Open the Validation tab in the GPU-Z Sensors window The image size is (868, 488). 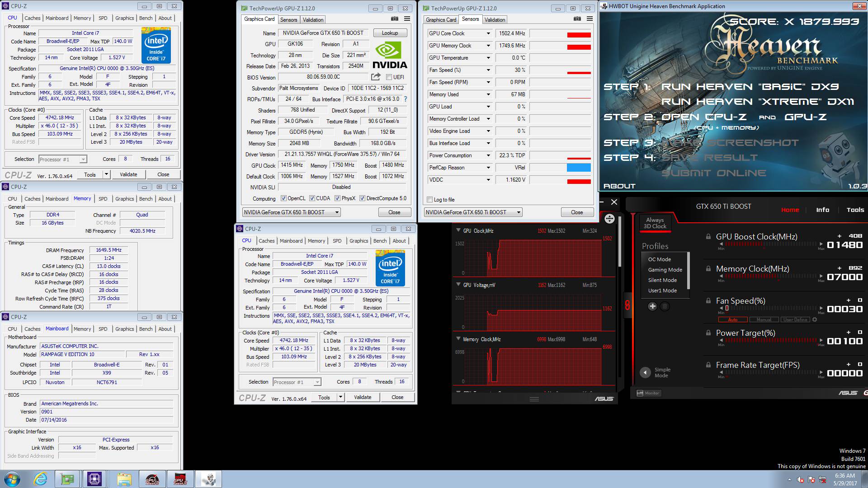pos(495,20)
